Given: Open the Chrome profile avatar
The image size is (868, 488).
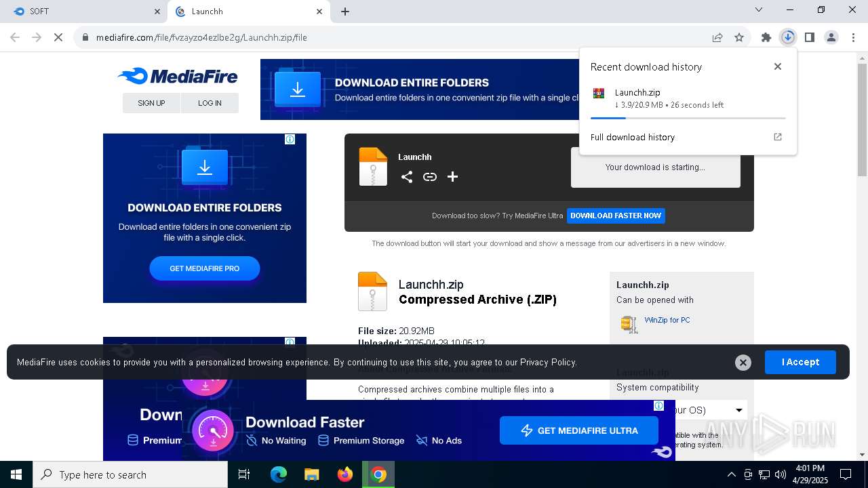Looking at the screenshot, I should point(831,37).
